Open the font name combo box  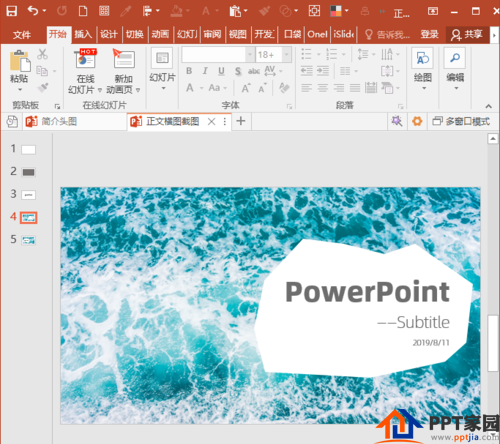pos(218,54)
